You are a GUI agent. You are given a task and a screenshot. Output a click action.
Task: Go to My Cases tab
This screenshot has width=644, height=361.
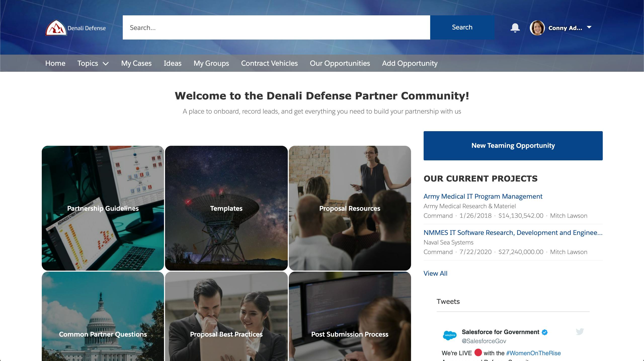136,63
